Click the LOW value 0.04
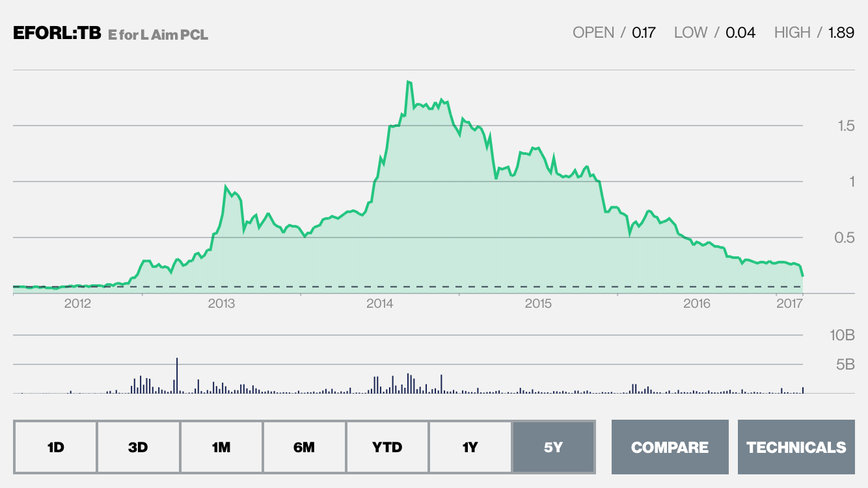 (740, 33)
